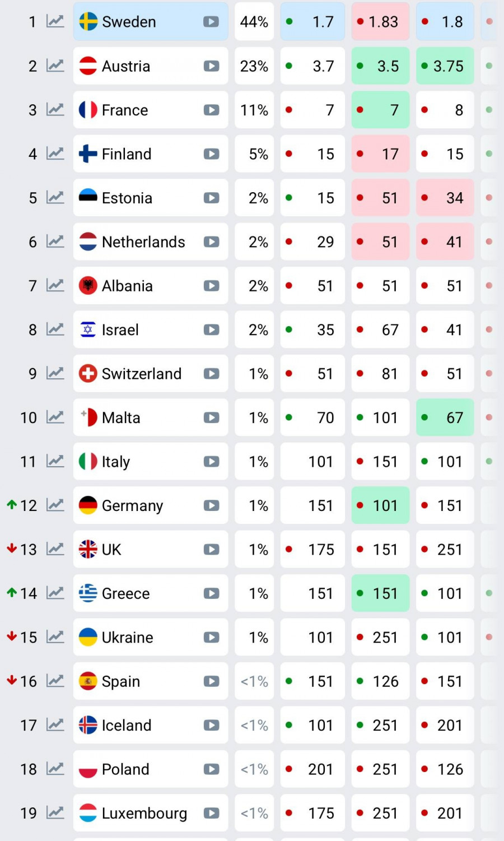Open the trend graph icon for Finland
This screenshot has width=504, height=841.
tap(55, 154)
